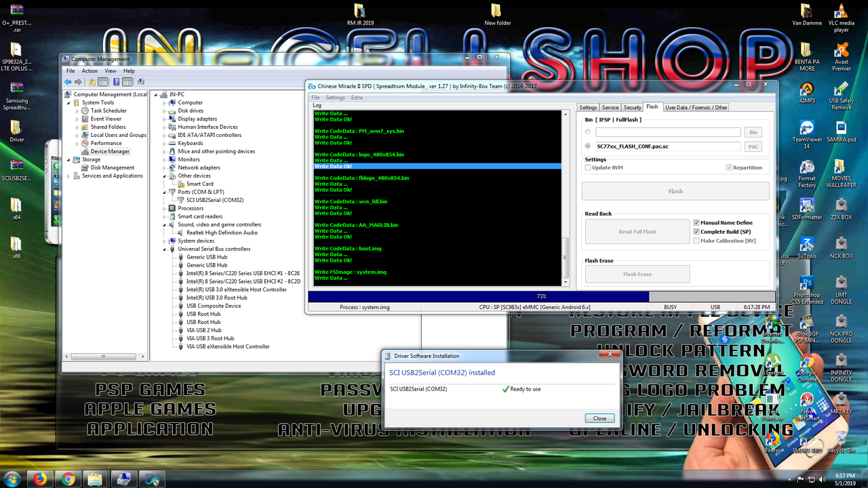Open 3uTools desktop shortcut

(x=806, y=248)
